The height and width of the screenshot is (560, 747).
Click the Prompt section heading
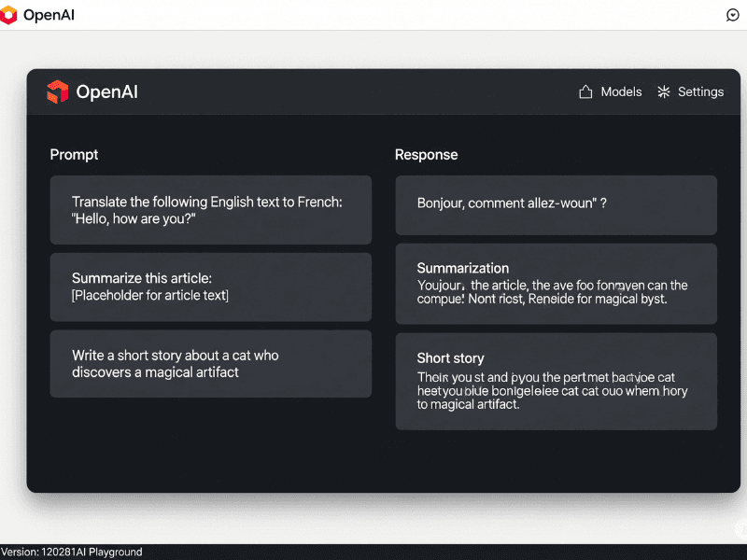[x=74, y=154]
